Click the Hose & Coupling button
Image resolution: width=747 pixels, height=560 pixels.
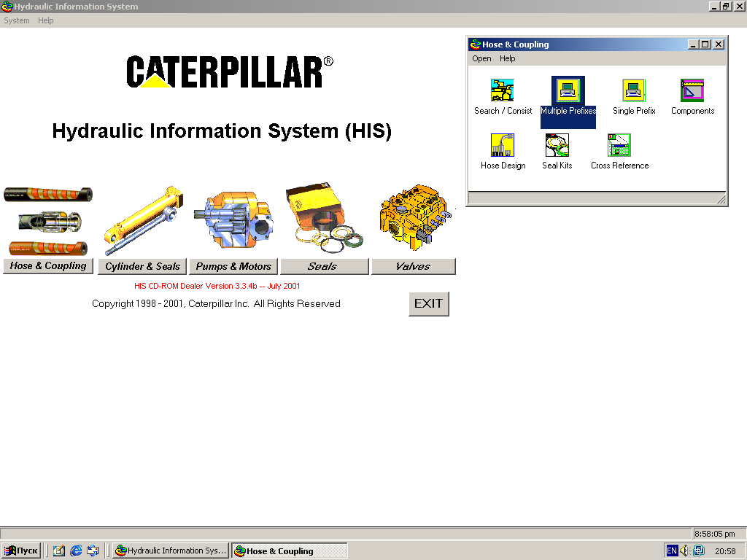pyautogui.click(x=48, y=266)
